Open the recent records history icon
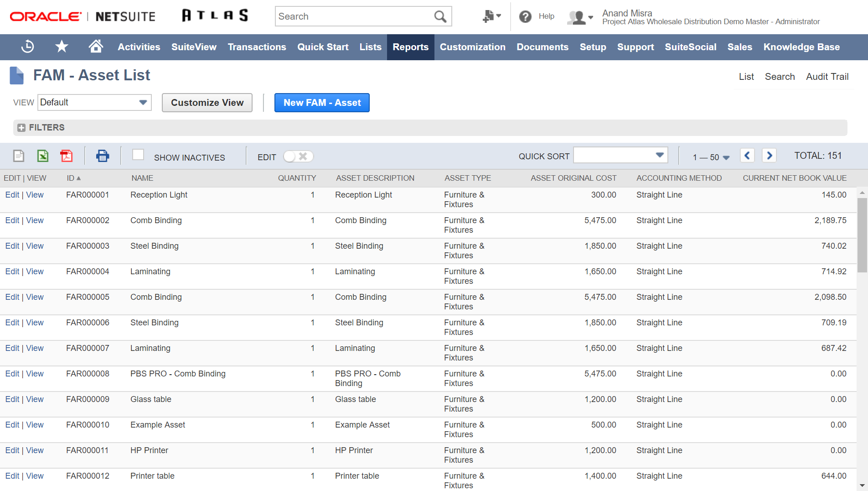This screenshot has height=491, width=868. point(27,47)
